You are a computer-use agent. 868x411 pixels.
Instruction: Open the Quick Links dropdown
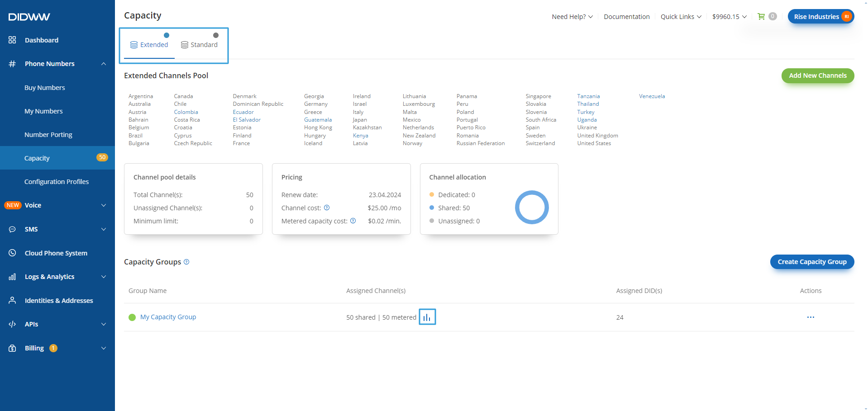pyautogui.click(x=681, y=17)
